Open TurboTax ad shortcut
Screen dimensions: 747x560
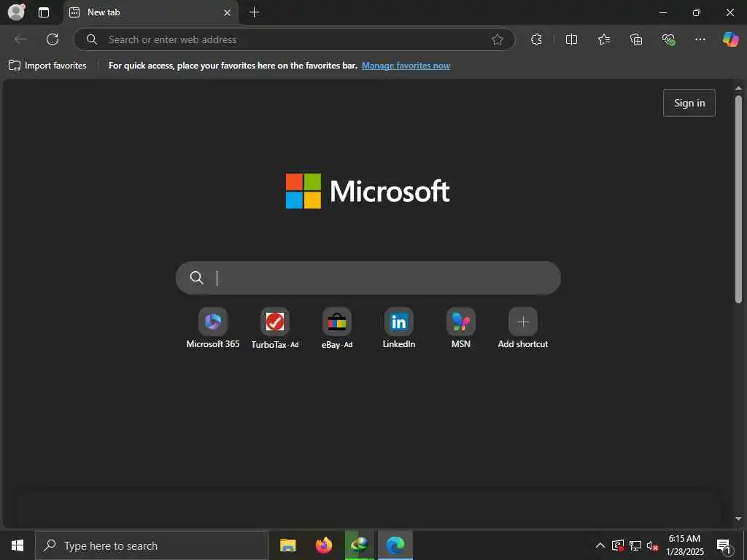[x=275, y=329]
